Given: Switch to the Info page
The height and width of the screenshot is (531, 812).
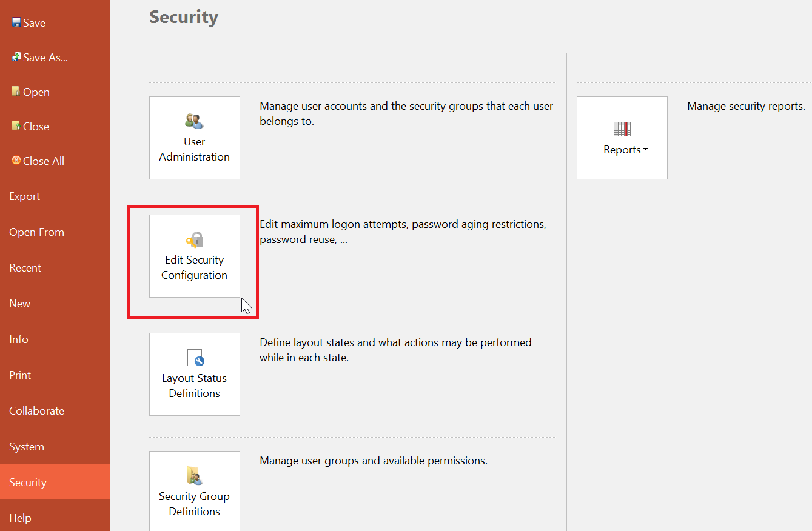Looking at the screenshot, I should click(x=19, y=339).
